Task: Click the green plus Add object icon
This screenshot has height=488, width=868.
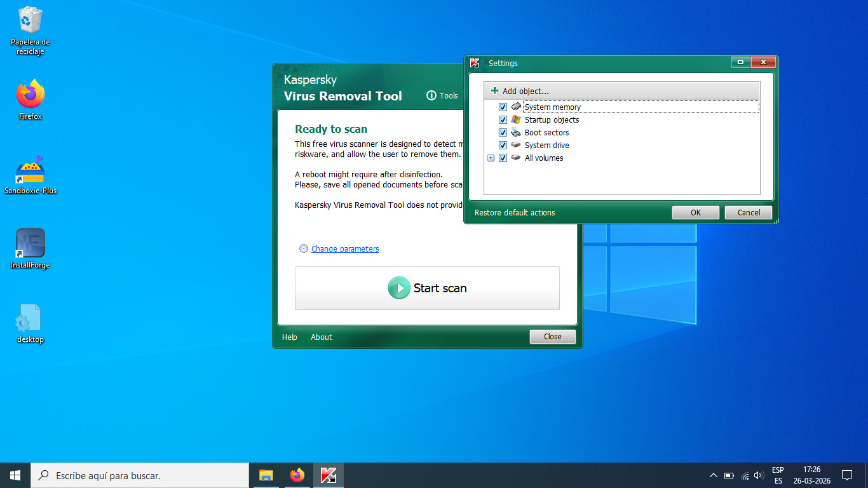Action: (x=495, y=91)
